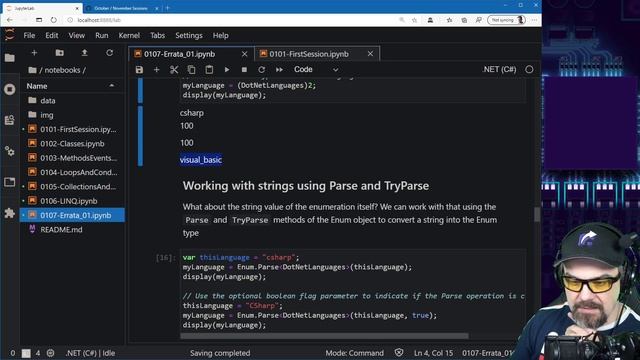The image size is (640, 360).
Task: Open the File menu
Action: coord(29,36)
